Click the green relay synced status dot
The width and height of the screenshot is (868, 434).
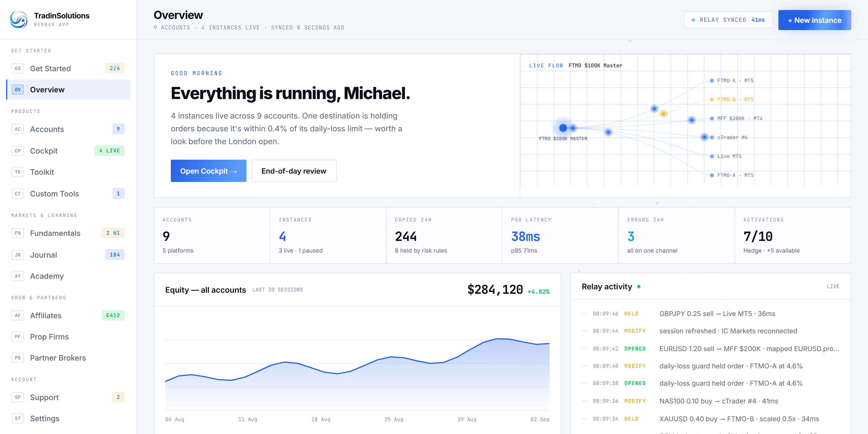pyautogui.click(x=693, y=20)
